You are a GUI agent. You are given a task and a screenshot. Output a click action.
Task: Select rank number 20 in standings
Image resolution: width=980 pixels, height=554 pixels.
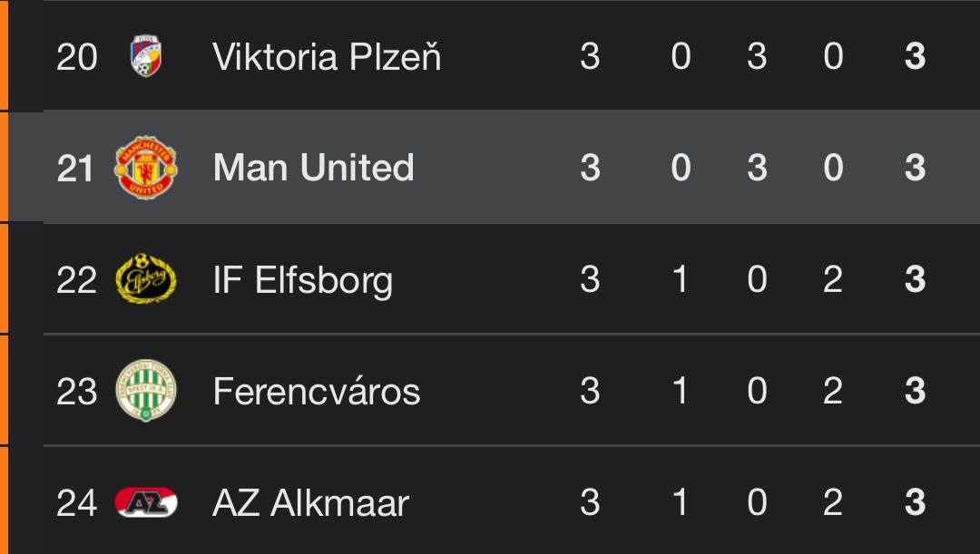click(77, 57)
